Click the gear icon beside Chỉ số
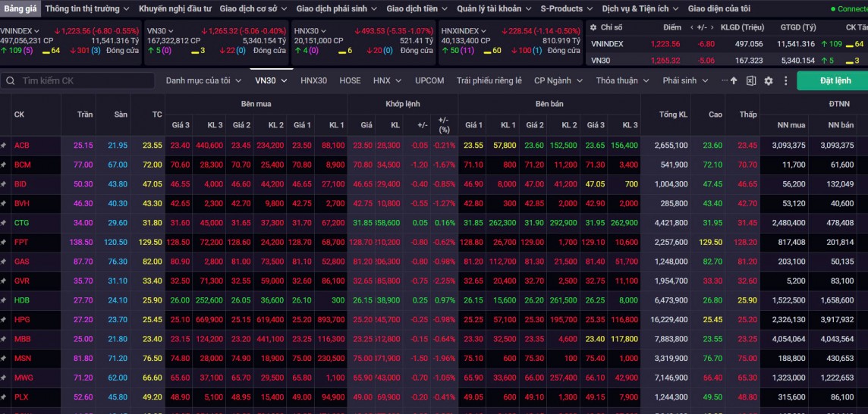 593,27
